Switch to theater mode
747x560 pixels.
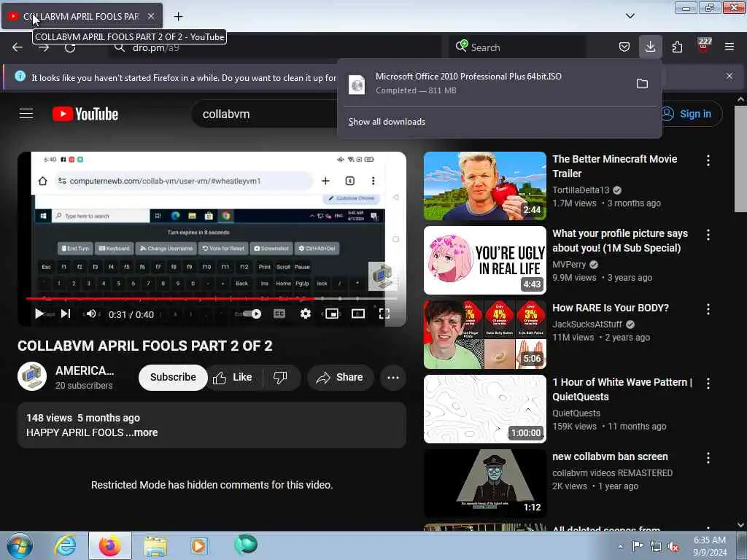358,314
